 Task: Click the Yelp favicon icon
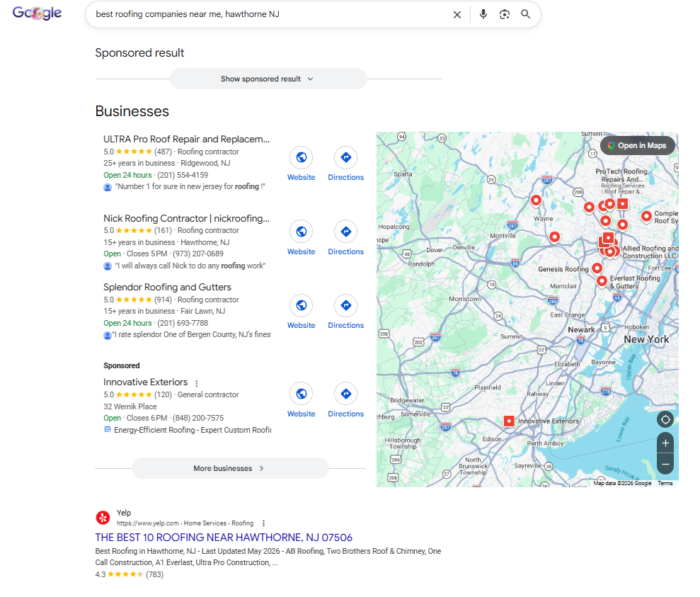click(x=103, y=518)
